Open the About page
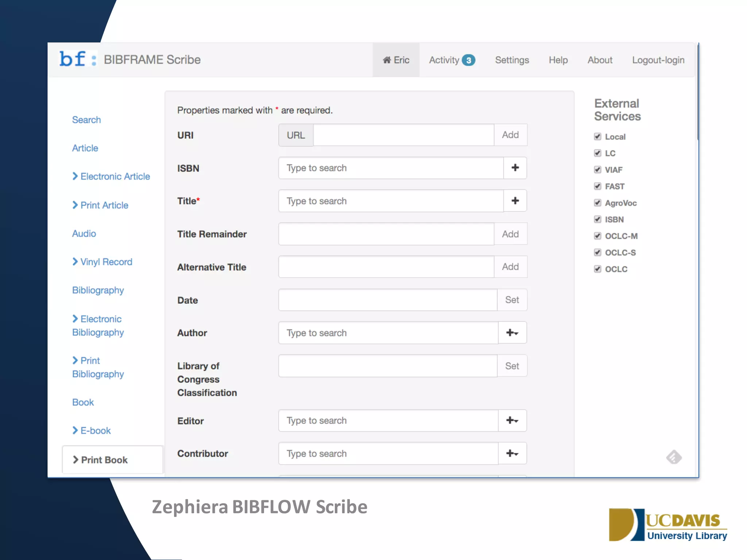 [x=600, y=60]
